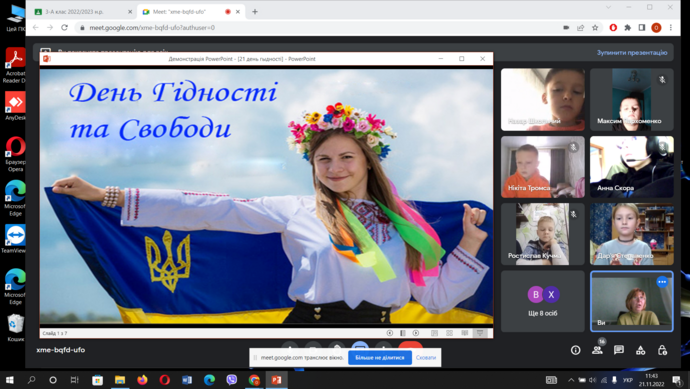Image resolution: width=690 pixels, height=389 pixels.
Task: Click the xme-bqfd-ufo meeting code
Action: 61,350
